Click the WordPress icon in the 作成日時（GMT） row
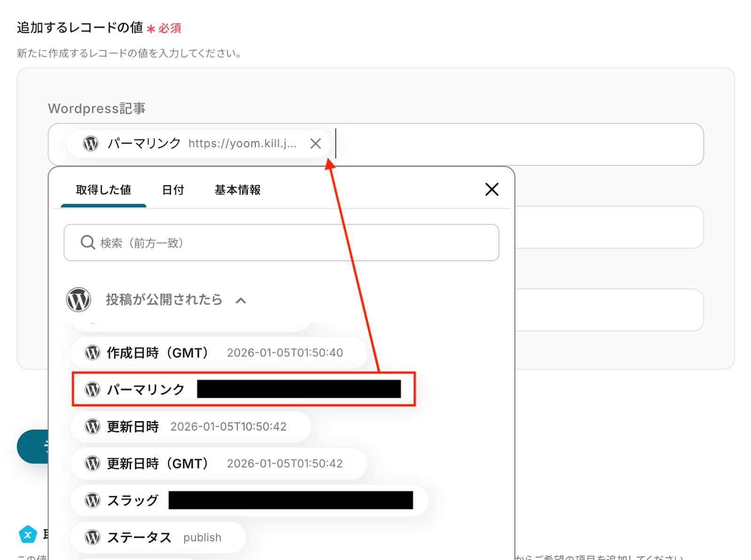Image resolution: width=751 pixels, height=560 pixels. [92, 353]
